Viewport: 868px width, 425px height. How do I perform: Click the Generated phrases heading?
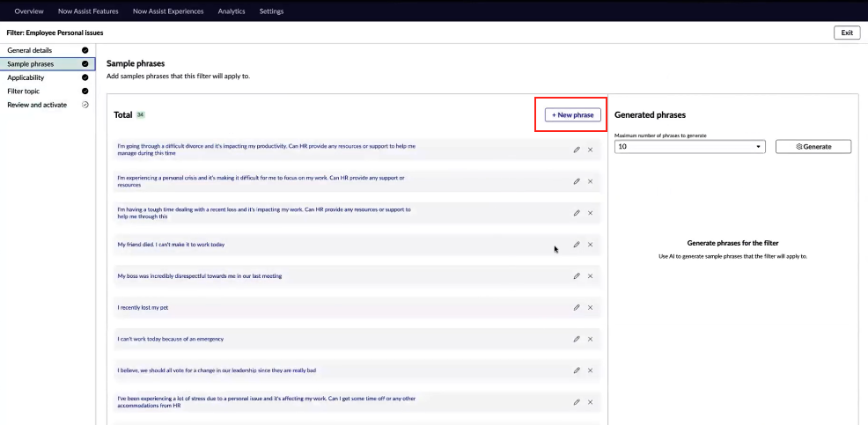point(650,115)
